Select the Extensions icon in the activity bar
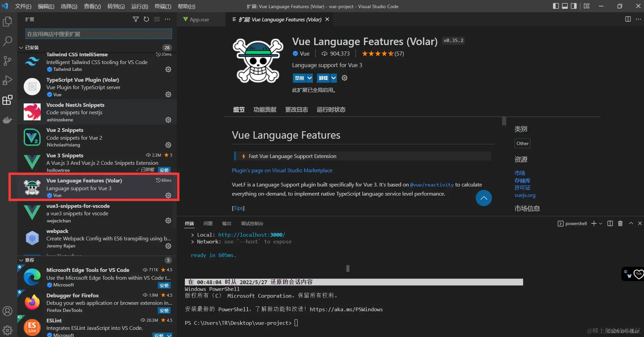 [7, 100]
